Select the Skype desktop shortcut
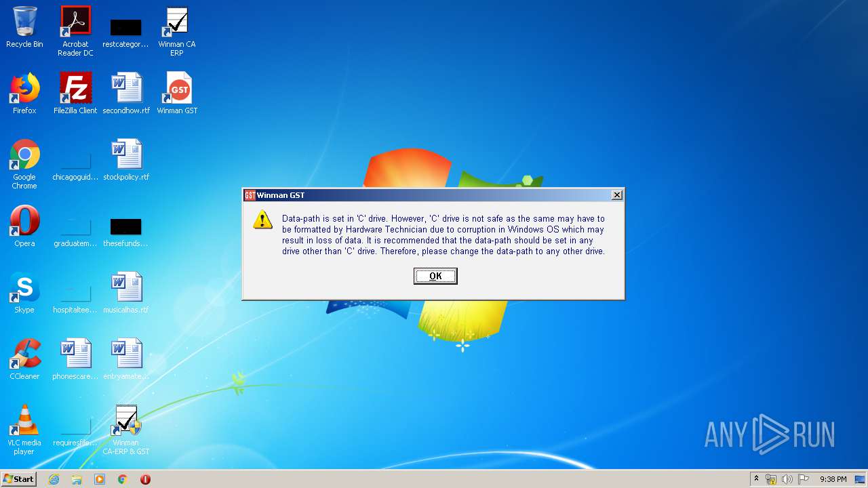This screenshot has height=488, width=868. point(24,293)
